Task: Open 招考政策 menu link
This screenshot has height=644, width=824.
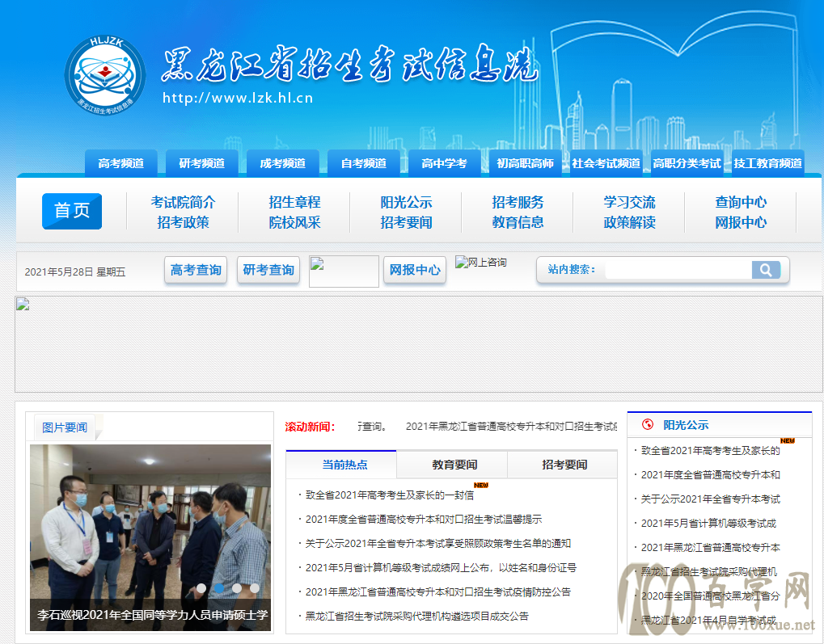Action: 183,223
